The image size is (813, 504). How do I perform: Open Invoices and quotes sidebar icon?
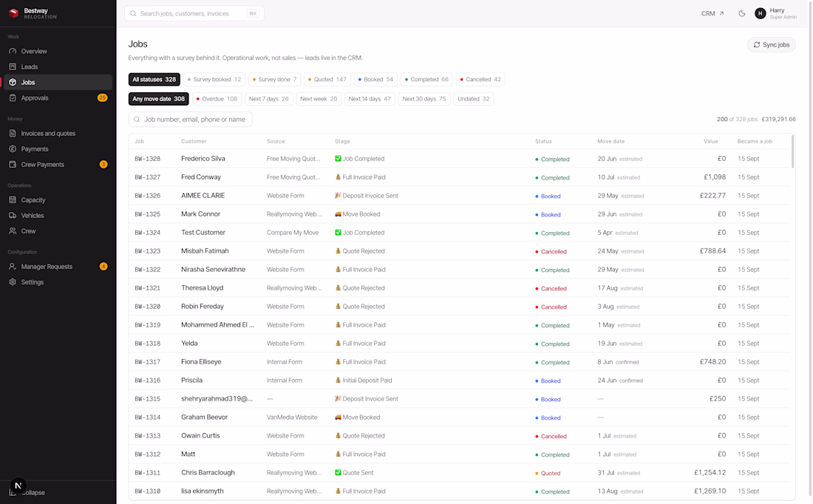[x=13, y=133]
